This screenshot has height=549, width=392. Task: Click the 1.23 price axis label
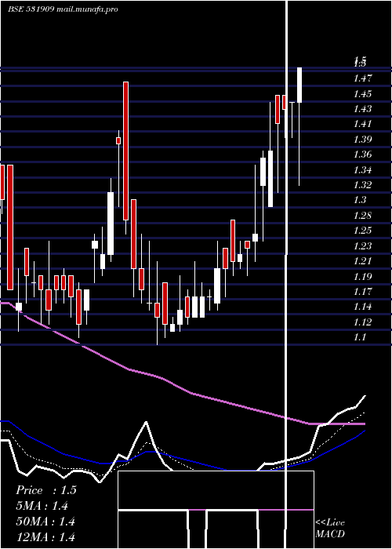pyautogui.click(x=362, y=245)
